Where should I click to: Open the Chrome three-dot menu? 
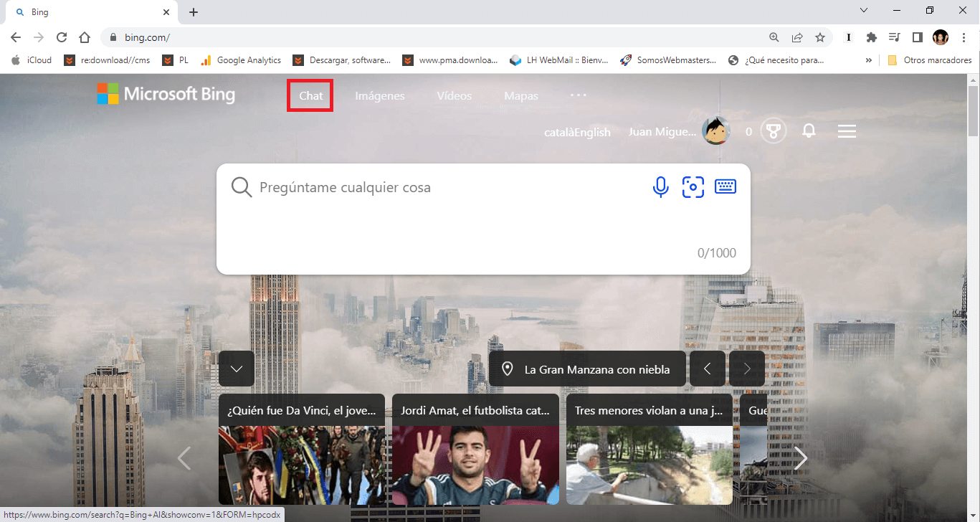[x=964, y=37]
